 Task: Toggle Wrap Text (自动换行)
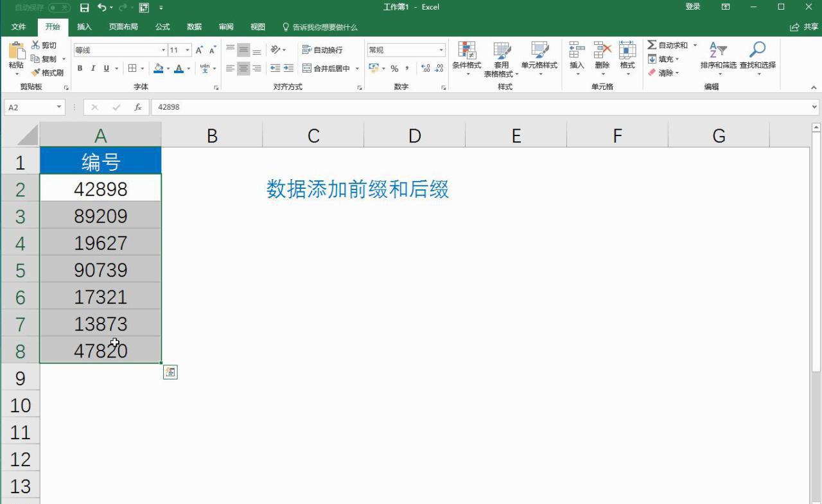(322, 50)
